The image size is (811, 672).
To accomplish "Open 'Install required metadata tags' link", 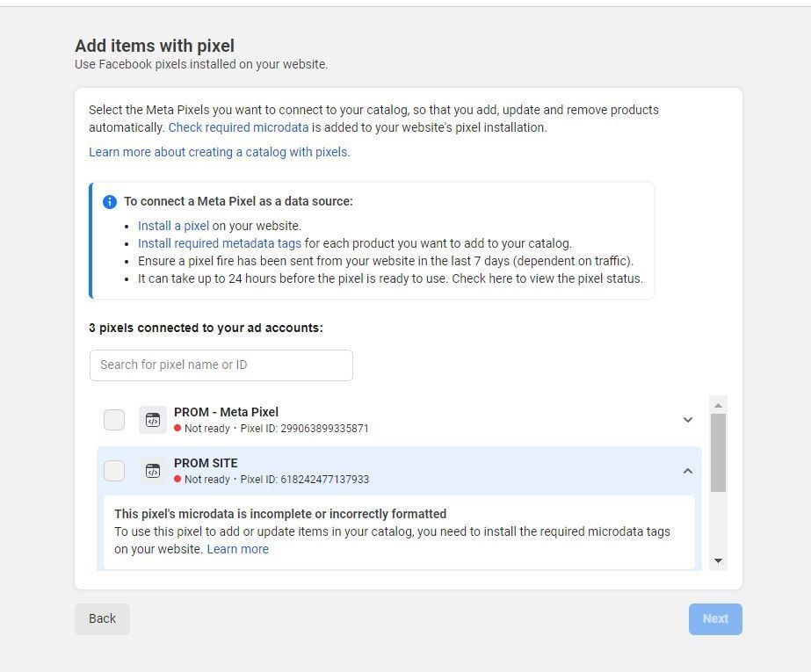I will (219, 243).
